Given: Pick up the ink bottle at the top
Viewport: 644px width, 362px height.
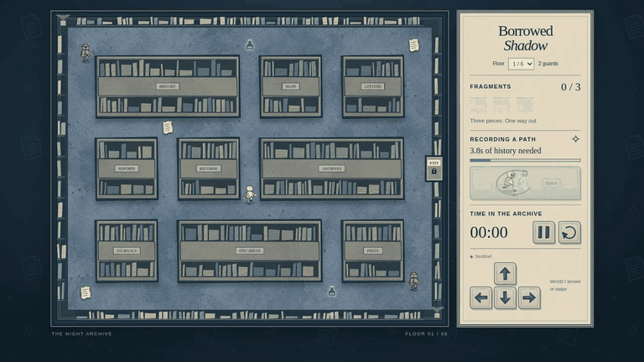Looking at the screenshot, I should (250, 44).
